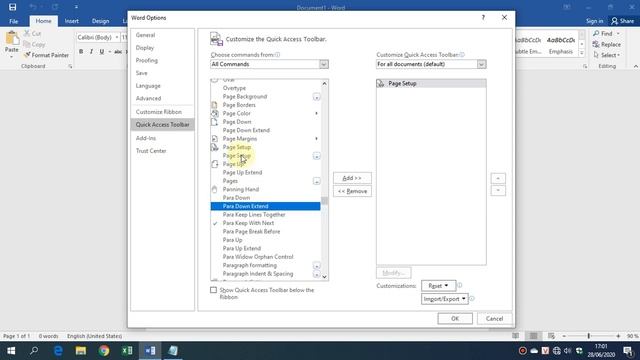Select Para Widow Orphan Control command
Image resolution: width=640 pixels, height=360 pixels.
click(x=265, y=257)
